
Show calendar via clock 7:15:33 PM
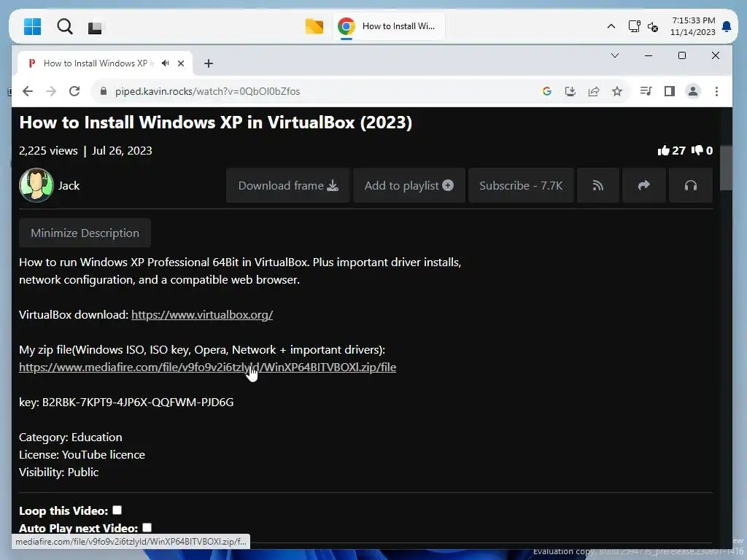[693, 26]
